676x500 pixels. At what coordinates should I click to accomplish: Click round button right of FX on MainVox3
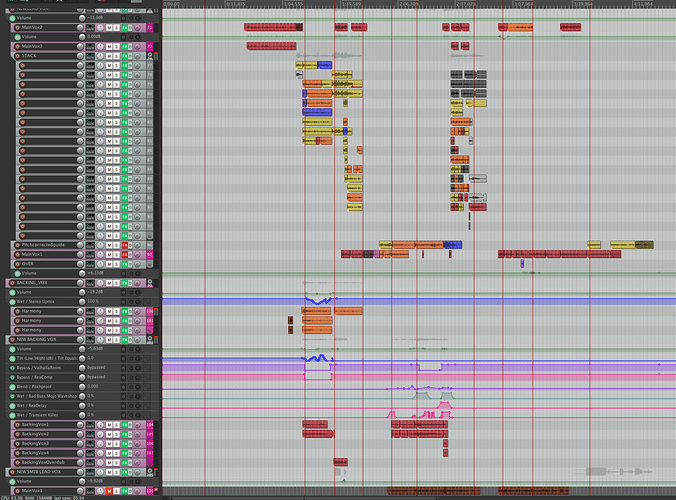point(138,47)
